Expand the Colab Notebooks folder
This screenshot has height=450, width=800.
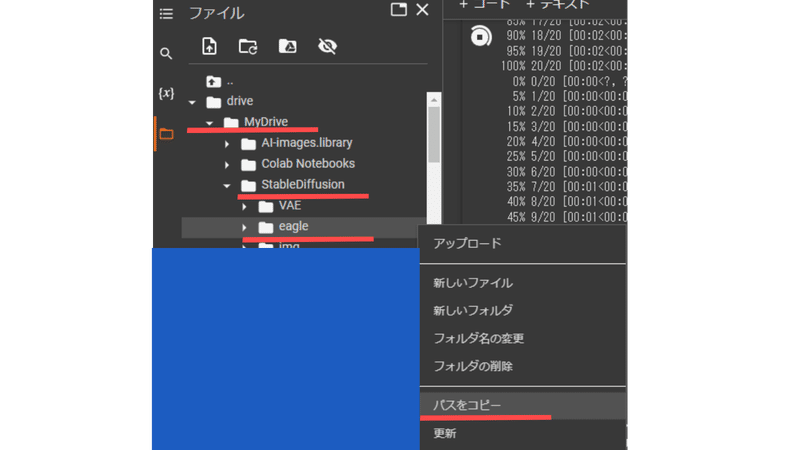227,165
